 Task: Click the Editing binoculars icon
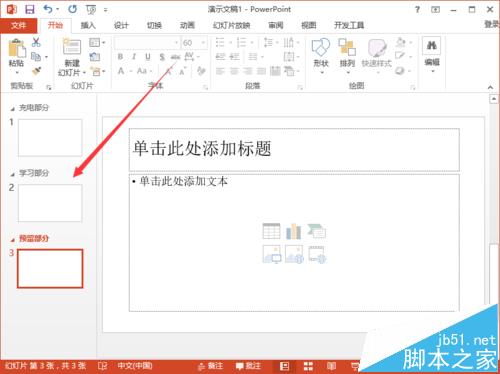point(432,45)
